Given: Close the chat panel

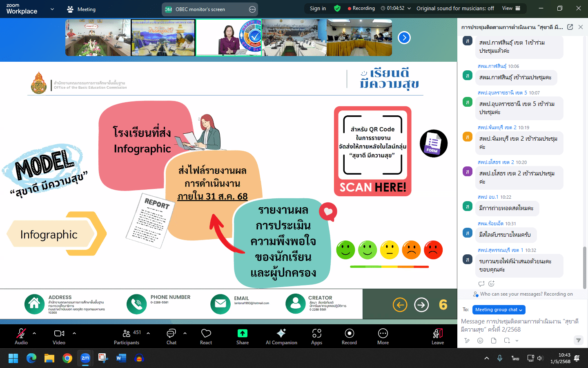Looking at the screenshot, I should coord(581,27).
